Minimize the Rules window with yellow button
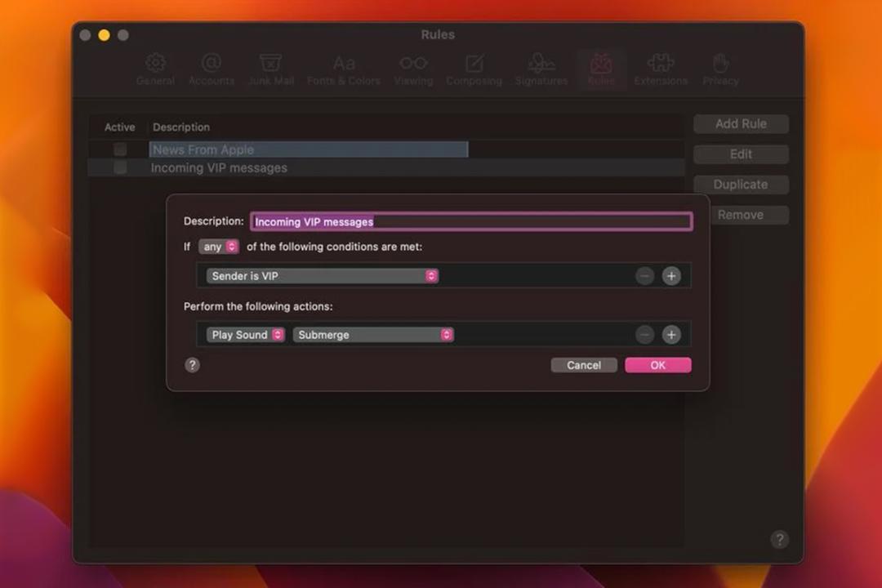 pos(104,35)
